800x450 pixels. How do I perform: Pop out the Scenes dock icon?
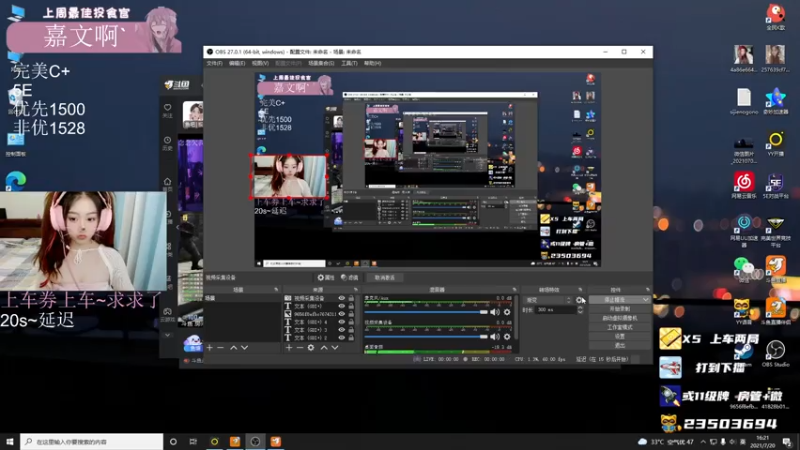[x=276, y=290]
